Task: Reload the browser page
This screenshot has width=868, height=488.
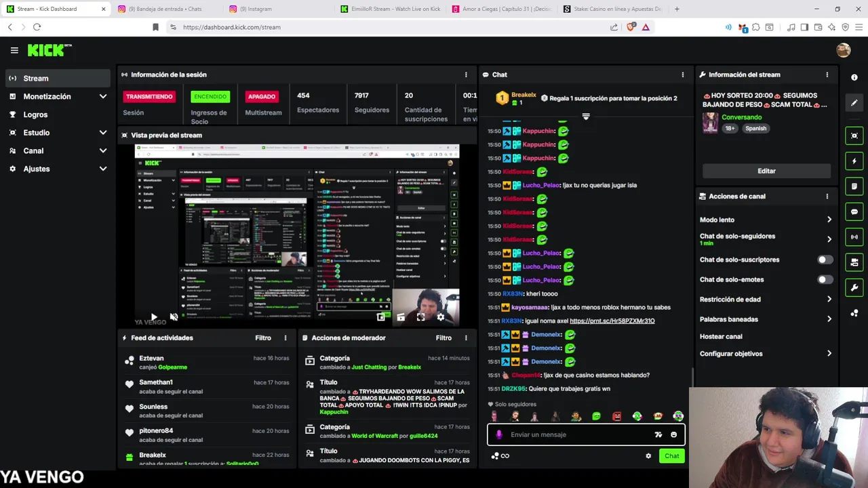Action: [x=37, y=27]
